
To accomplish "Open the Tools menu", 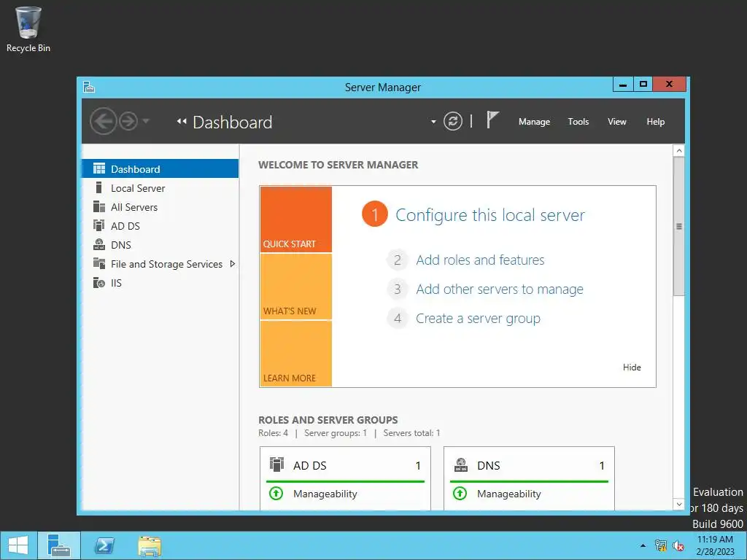I will coord(578,122).
